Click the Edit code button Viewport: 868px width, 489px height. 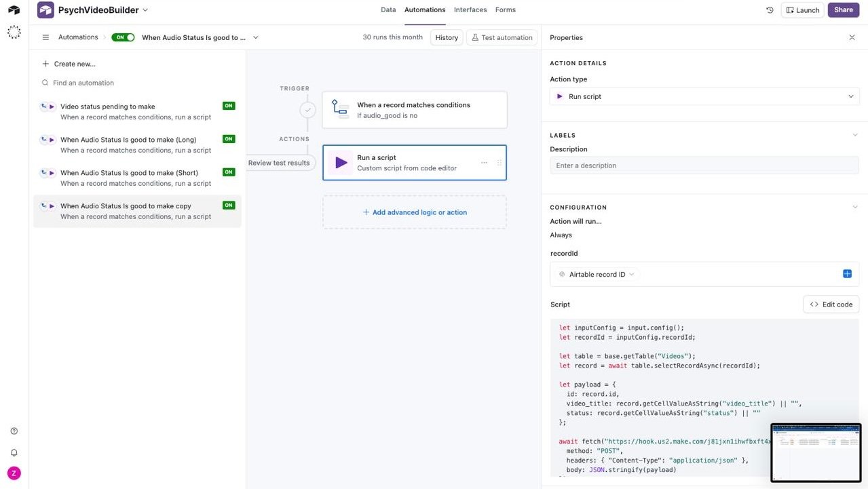[831, 305]
